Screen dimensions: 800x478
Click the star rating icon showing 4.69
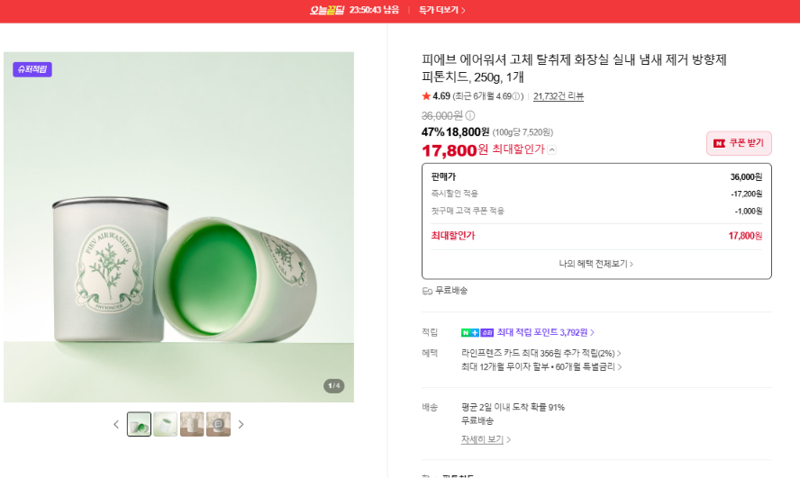point(426,96)
